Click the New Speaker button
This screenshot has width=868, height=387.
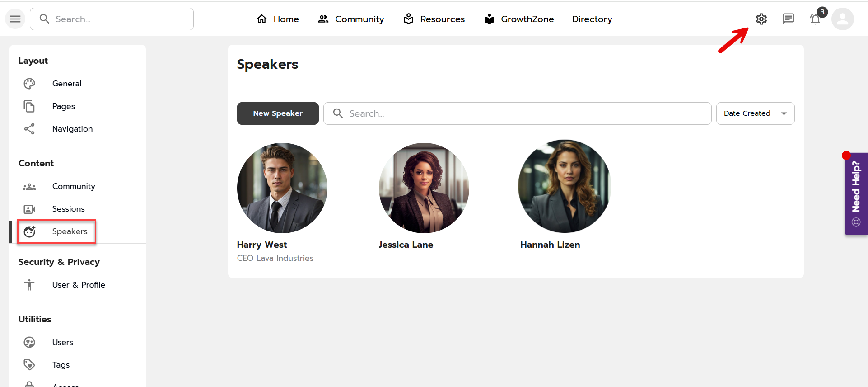tap(278, 113)
